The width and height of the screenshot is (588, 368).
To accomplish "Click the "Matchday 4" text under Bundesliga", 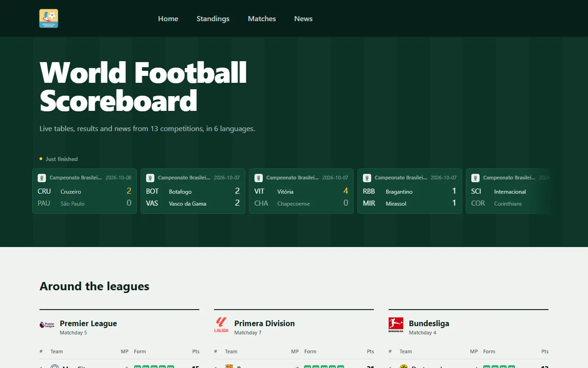I will click(x=423, y=333).
